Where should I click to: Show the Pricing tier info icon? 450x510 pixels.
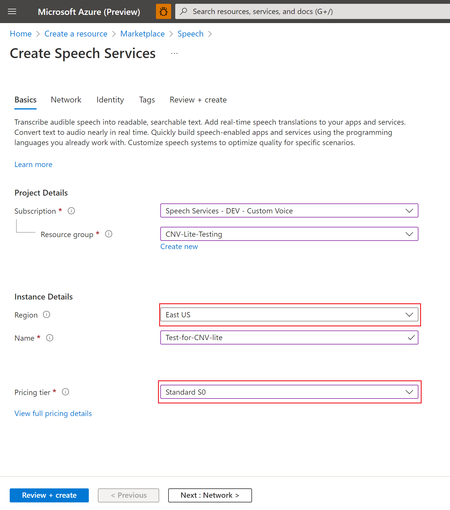click(66, 392)
